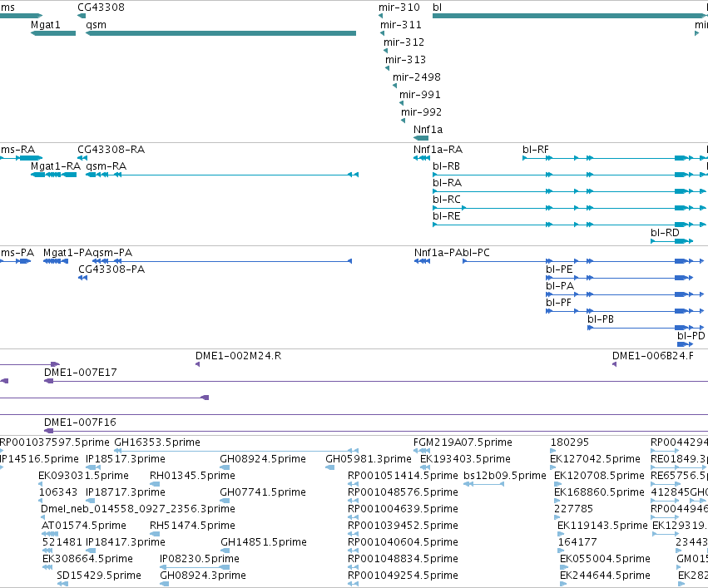Viewport: 708px width, 588px height.
Task: Select the GH07741.5prime label
Action: (263, 492)
